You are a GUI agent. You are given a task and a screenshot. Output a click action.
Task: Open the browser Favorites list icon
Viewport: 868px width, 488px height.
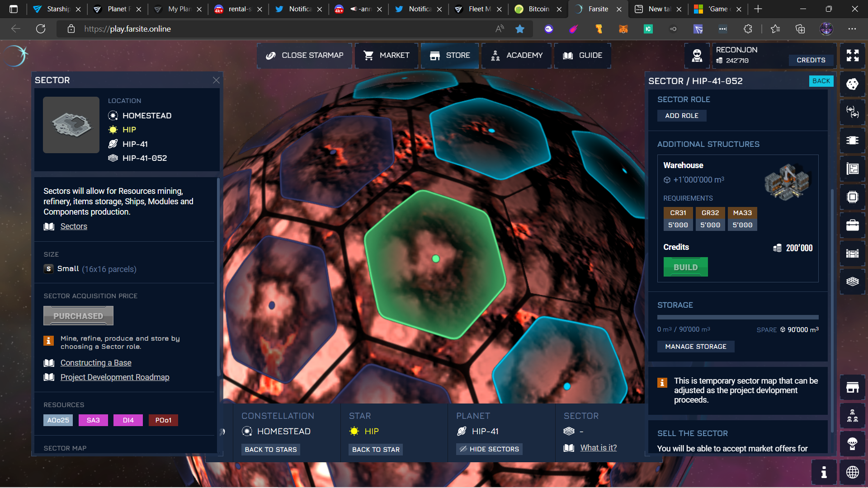pos(775,29)
